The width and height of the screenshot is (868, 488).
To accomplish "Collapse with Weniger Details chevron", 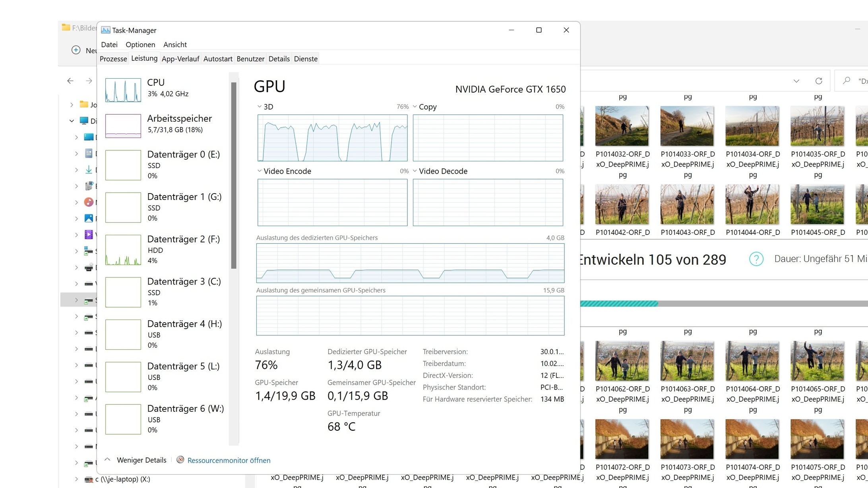I will (x=107, y=459).
